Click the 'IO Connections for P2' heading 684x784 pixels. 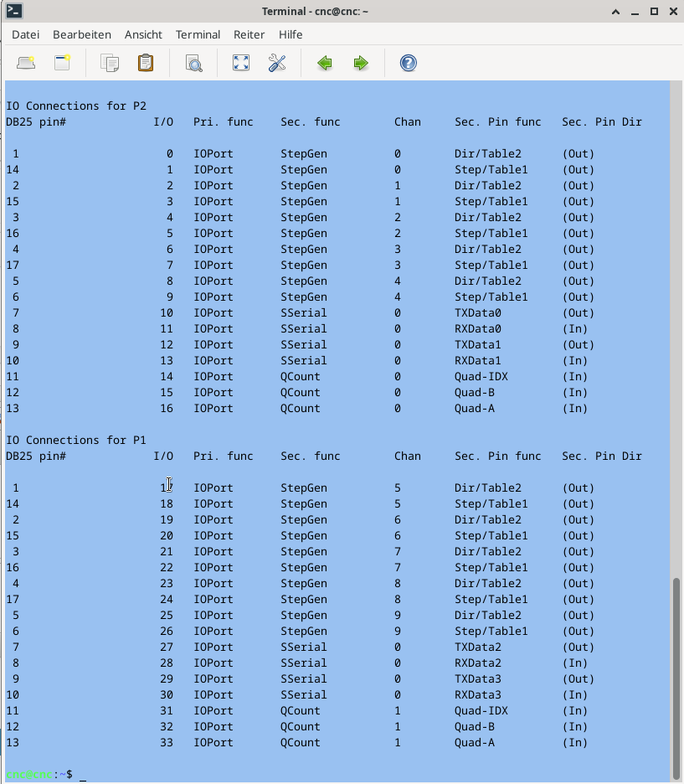(76, 106)
